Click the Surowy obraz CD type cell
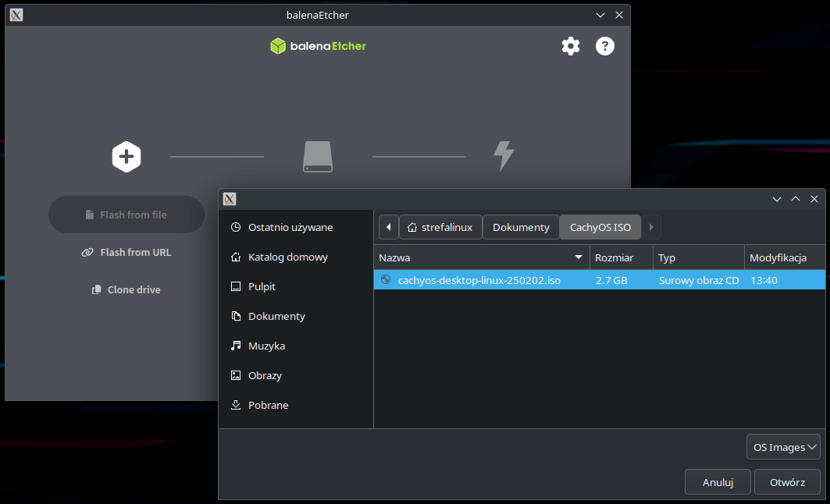Screen dimensions: 830x504 coord(699,280)
